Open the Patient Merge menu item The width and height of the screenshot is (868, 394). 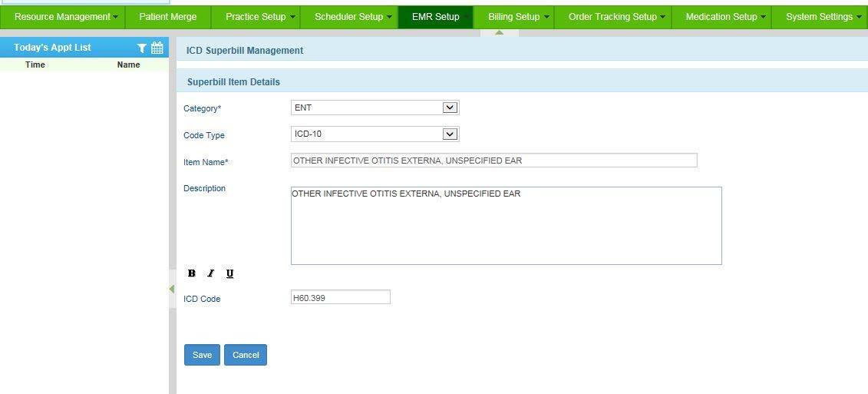point(167,17)
